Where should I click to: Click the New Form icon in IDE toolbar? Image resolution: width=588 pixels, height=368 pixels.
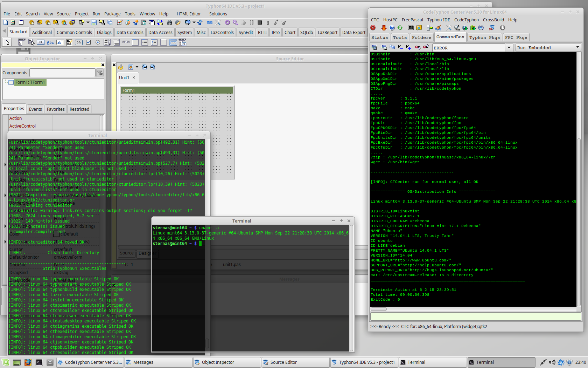point(21,22)
